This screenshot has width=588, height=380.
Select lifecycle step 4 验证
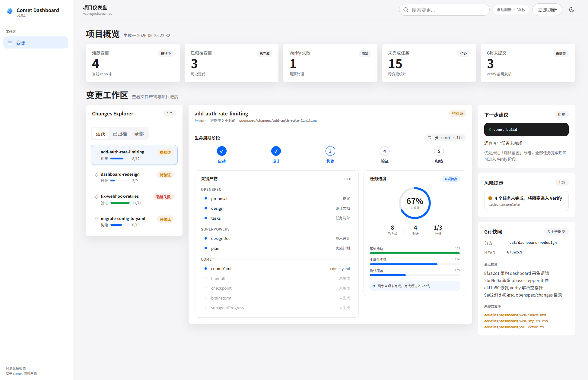pyautogui.click(x=385, y=151)
